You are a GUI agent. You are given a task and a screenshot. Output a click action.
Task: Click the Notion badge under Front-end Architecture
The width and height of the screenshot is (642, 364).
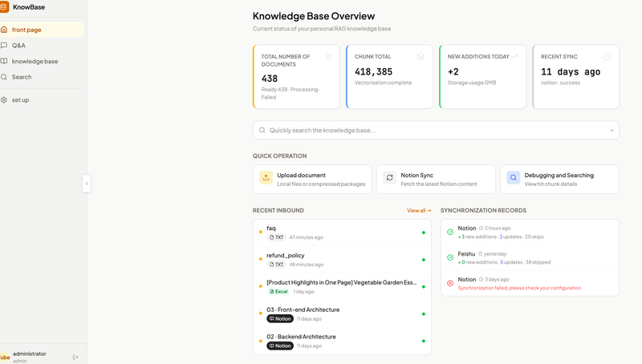[280, 318]
